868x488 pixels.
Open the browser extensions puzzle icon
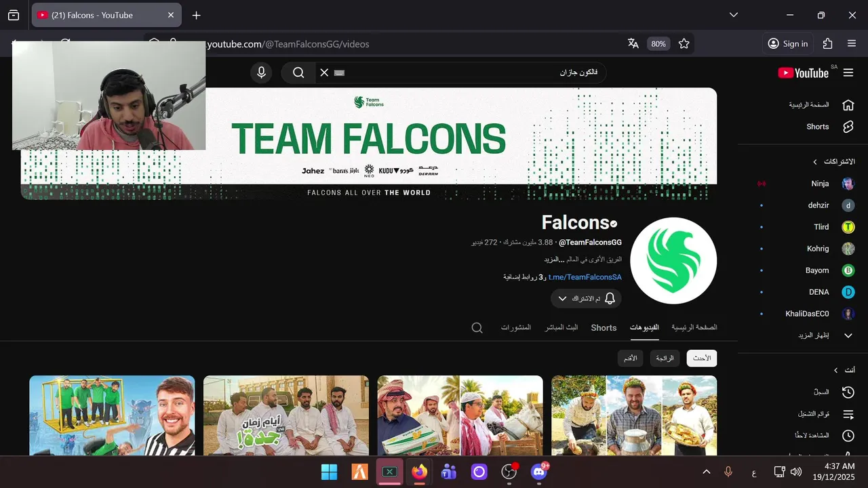[x=827, y=43]
